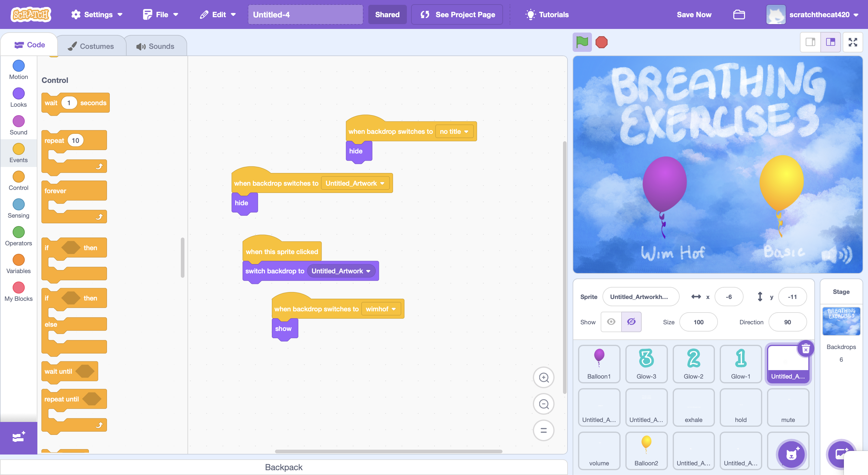Screen dimensions: 868x475
Task: Switch to the Costumes tab
Action: click(91, 46)
